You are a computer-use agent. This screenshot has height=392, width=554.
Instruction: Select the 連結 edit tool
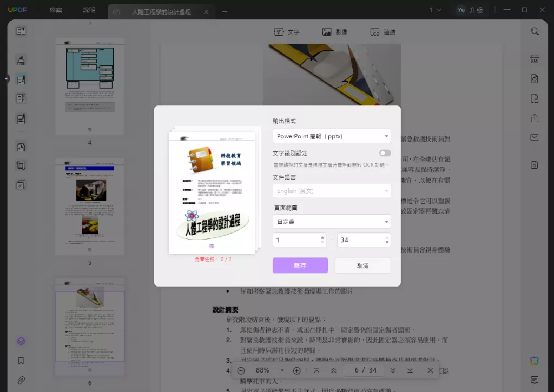(382, 32)
